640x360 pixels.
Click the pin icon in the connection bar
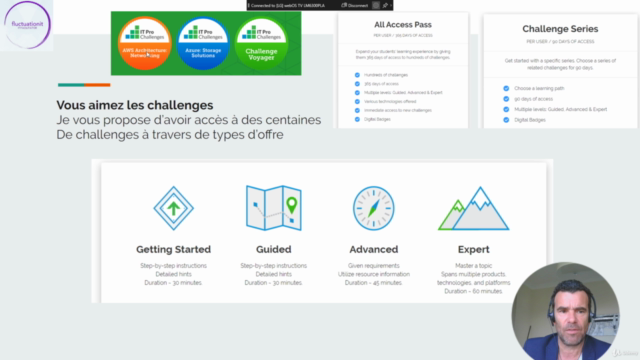(x=385, y=5)
